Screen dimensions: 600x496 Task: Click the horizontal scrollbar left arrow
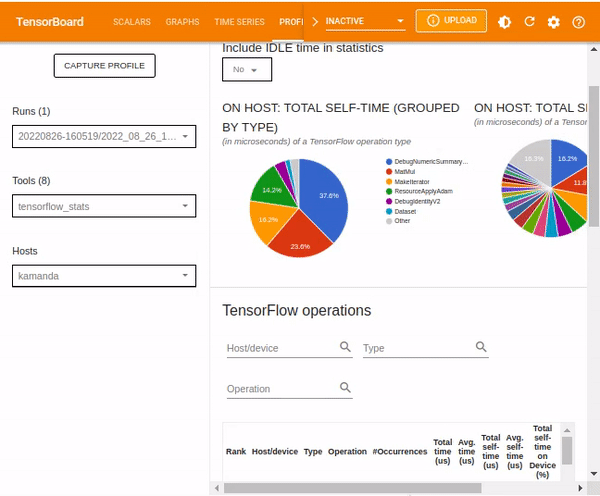coord(217,488)
